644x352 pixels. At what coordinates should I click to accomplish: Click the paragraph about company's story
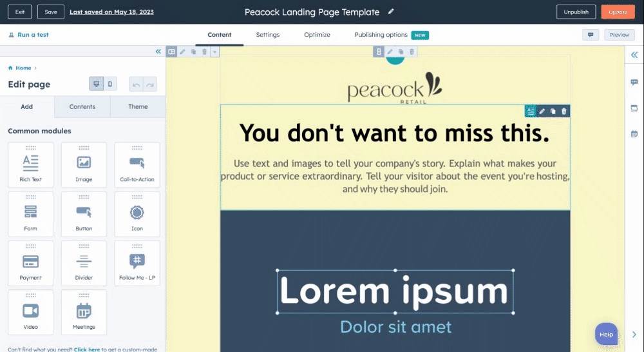395,176
